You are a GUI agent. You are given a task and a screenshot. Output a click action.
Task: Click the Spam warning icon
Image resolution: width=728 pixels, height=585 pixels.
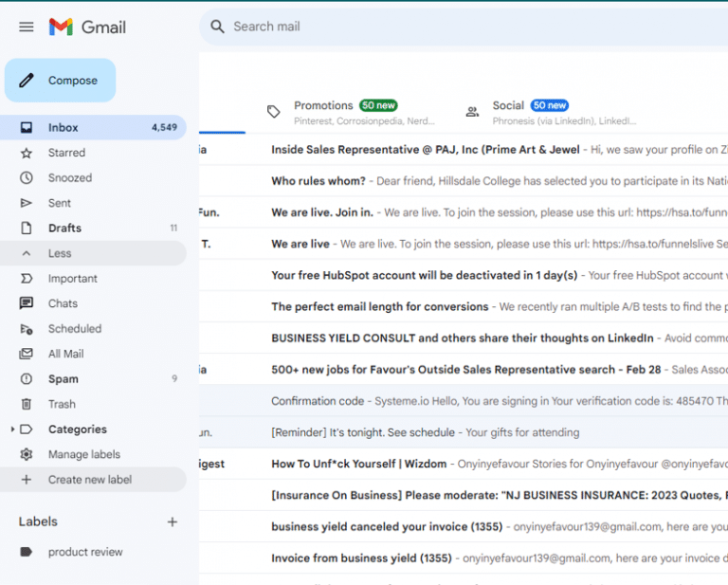[x=27, y=379]
